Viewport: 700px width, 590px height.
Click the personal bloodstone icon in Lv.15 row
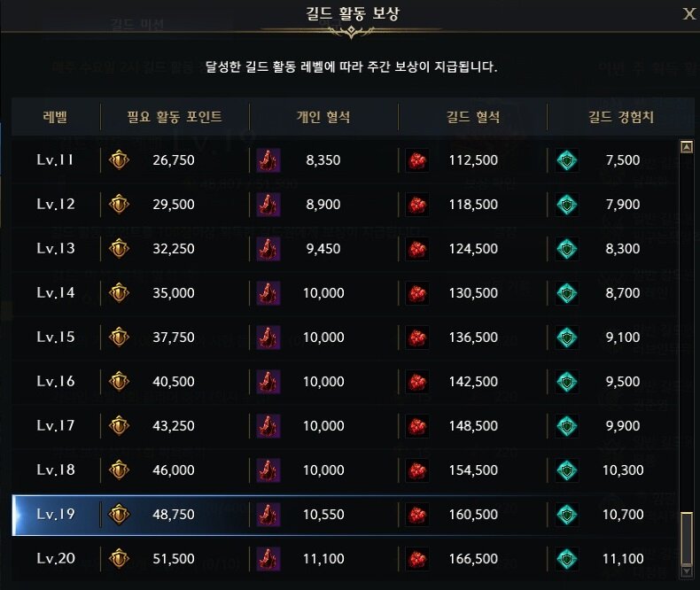click(268, 338)
